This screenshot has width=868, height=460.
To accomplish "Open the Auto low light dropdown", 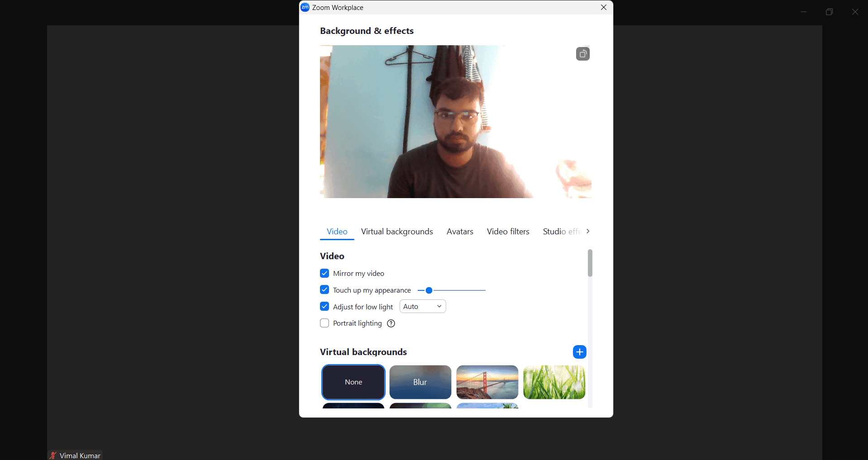I will 422,306.
